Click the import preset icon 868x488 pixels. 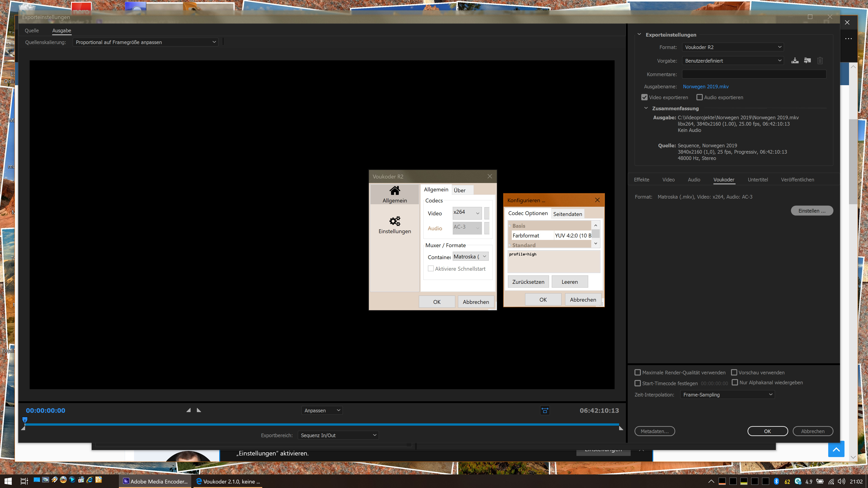807,61
